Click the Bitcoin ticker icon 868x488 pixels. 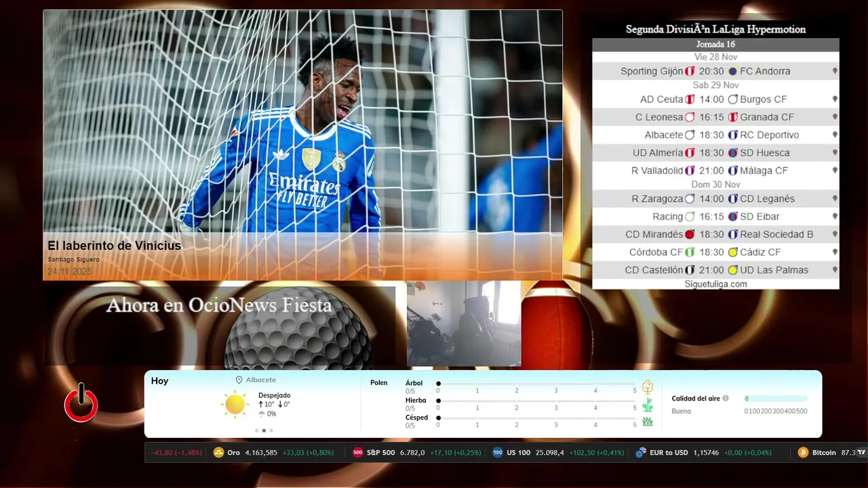[803, 453]
